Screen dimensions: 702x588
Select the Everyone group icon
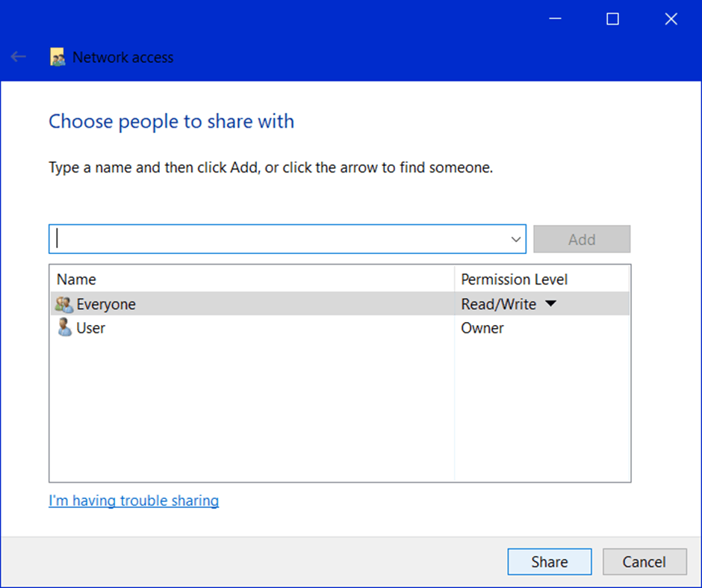pos(64,304)
